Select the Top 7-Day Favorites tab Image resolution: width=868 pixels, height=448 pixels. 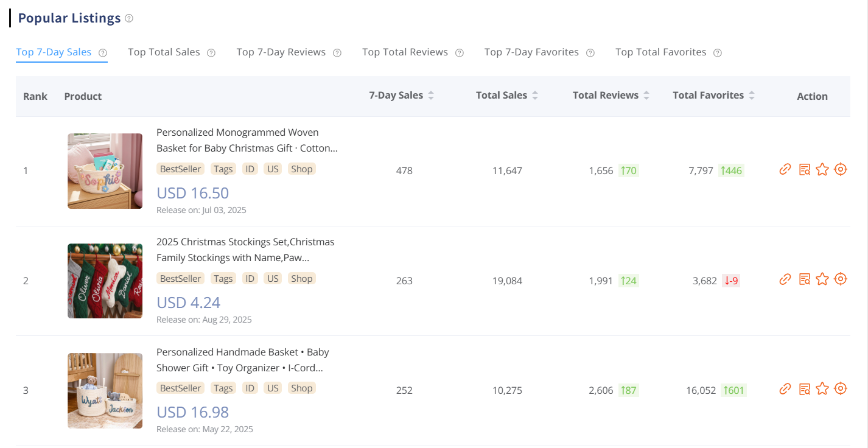(531, 52)
